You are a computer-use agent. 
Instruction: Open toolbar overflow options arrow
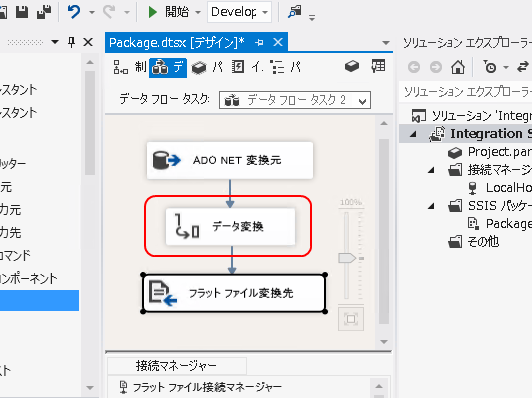pos(312,17)
